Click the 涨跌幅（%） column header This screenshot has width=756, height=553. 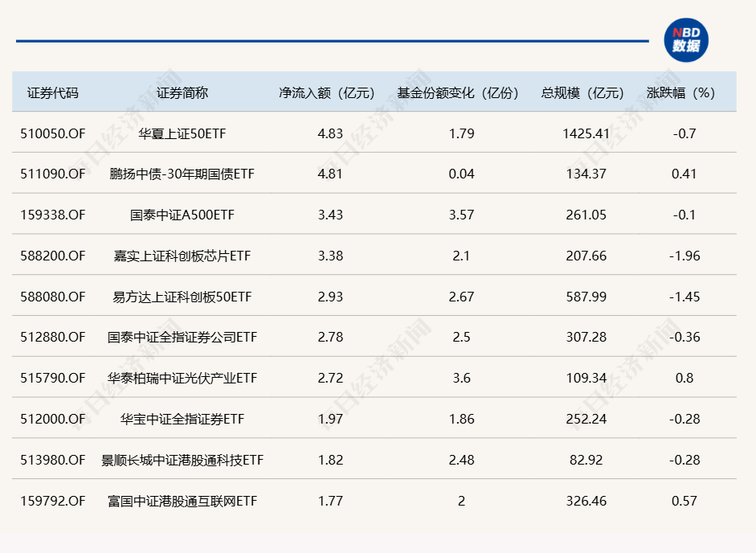684,92
